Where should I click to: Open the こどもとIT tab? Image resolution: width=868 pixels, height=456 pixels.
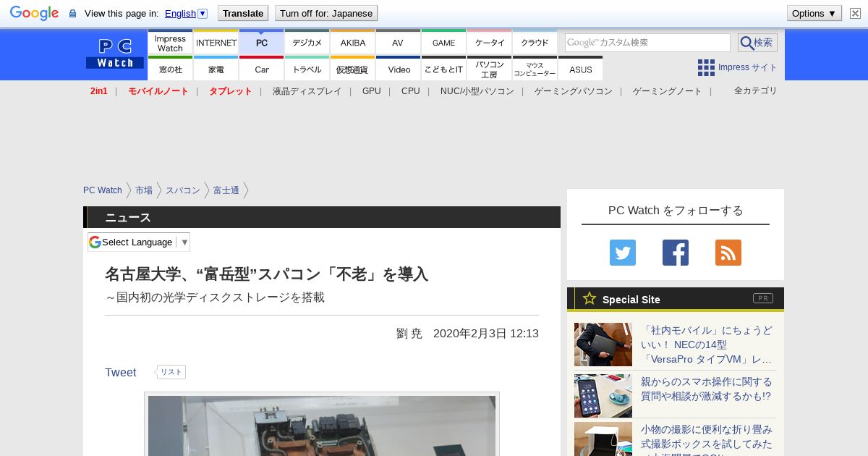[443, 69]
